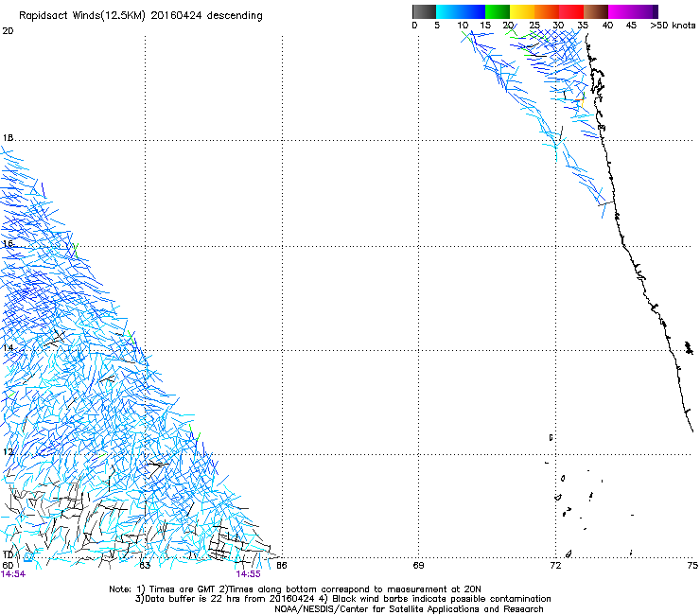
Task: Click the longitude label '66'
Action: [282, 566]
